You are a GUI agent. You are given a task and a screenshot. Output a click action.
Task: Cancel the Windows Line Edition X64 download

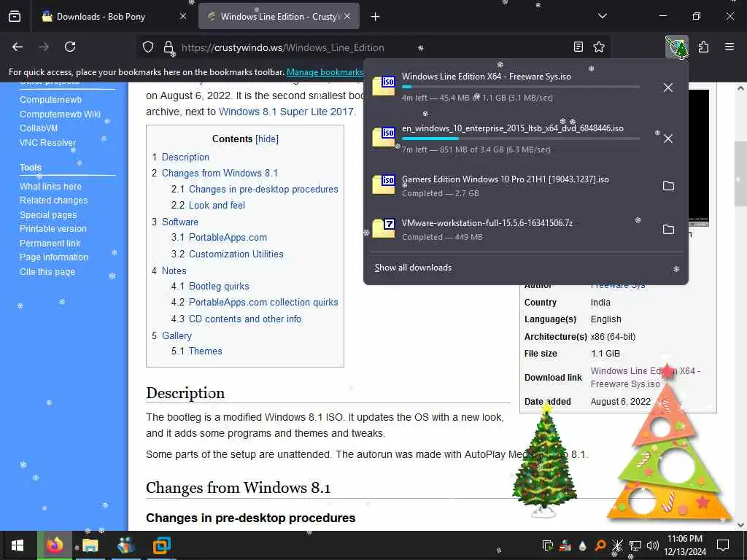668,87
